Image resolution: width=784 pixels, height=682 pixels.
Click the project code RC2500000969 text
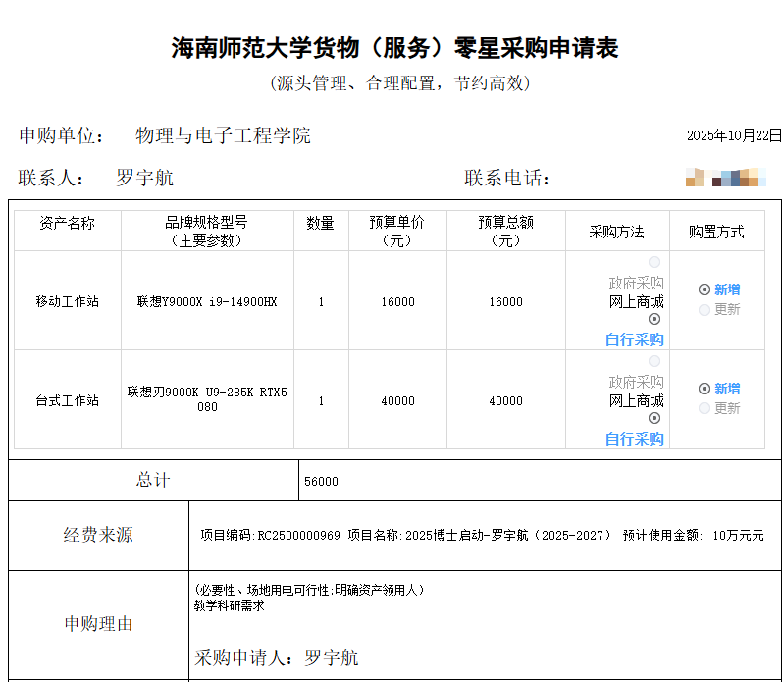click(x=298, y=536)
